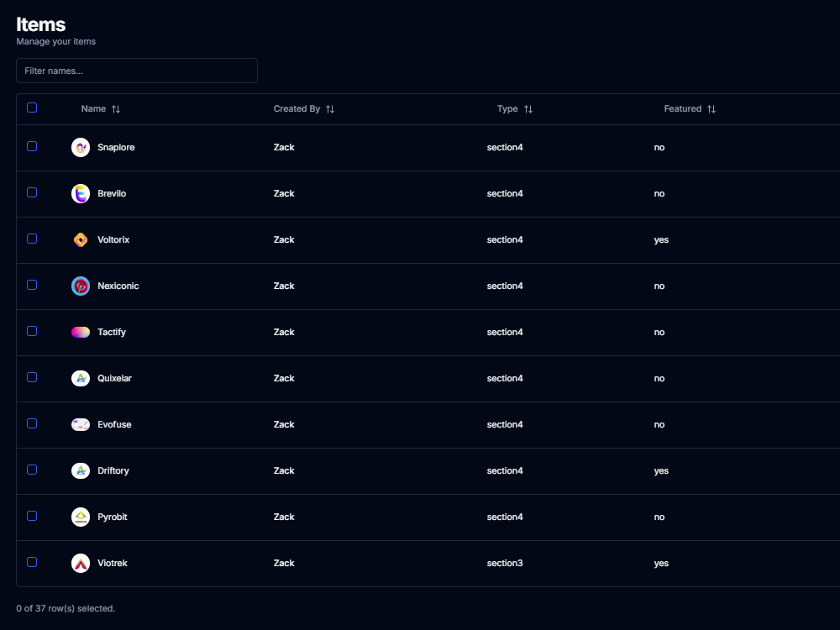Click the Brevilo name text
This screenshot has height=630, width=840.
click(112, 193)
